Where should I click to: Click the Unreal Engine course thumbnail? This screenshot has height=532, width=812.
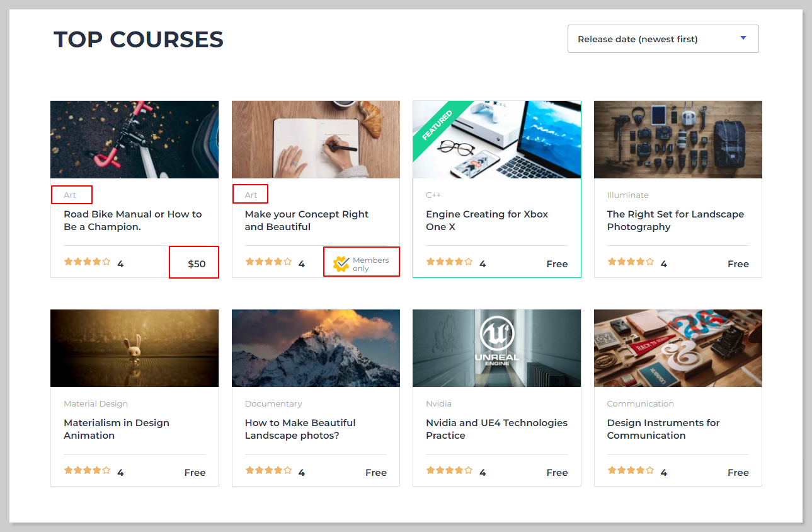[496, 348]
